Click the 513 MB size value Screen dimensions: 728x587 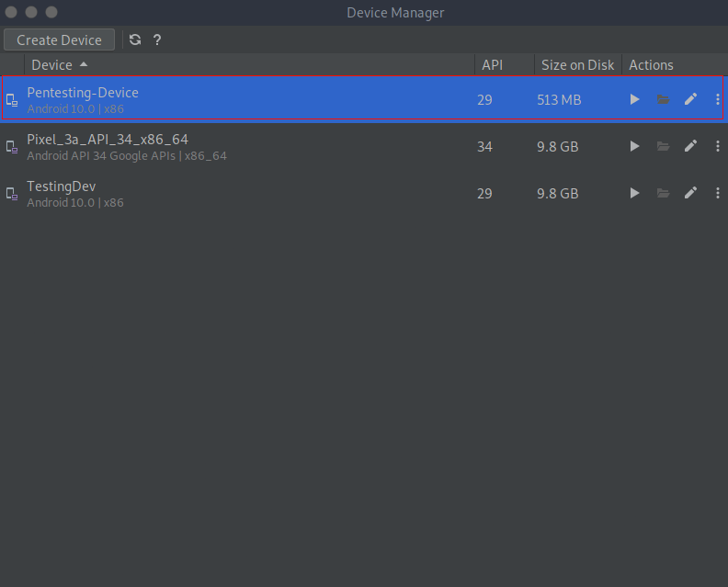coord(559,100)
